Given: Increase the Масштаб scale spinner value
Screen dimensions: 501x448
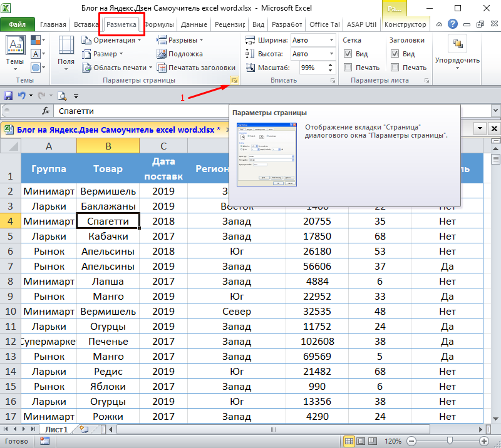Looking at the screenshot, I should coord(331,65).
